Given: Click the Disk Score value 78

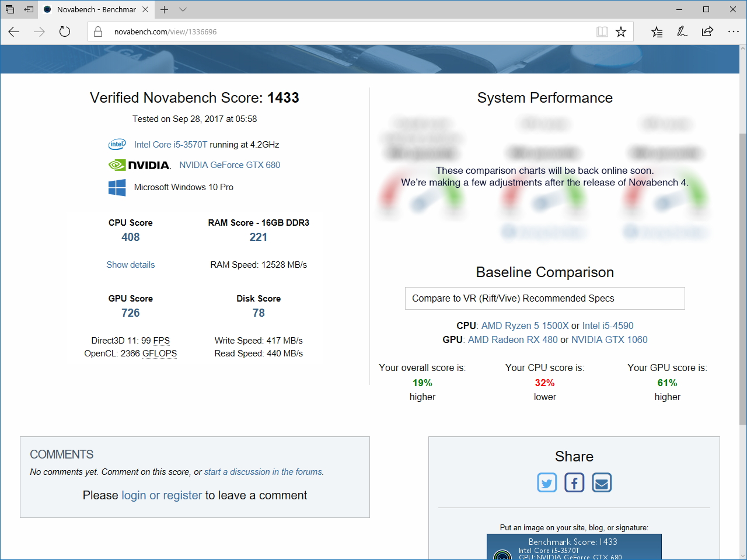Looking at the screenshot, I should [259, 313].
